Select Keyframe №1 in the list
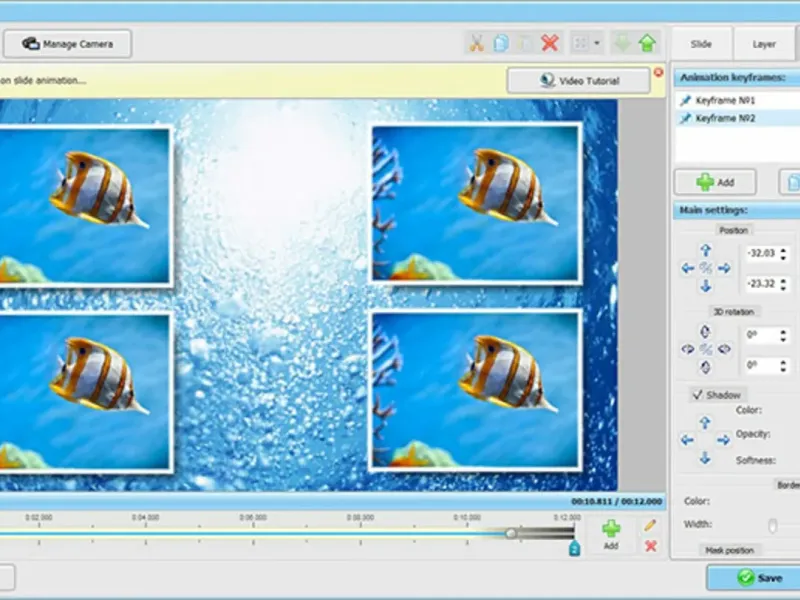Viewport: 800px width, 600px height. pyautogui.click(x=737, y=101)
